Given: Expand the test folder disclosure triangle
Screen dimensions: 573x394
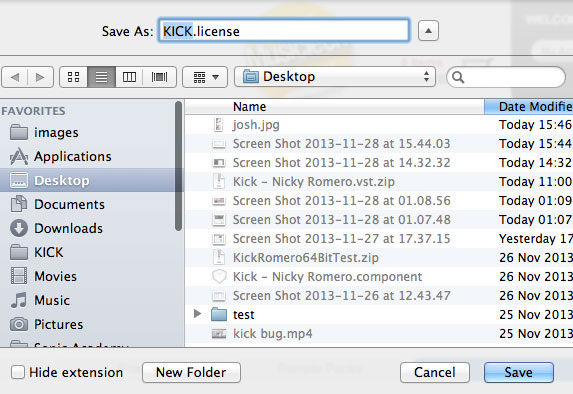Looking at the screenshot, I should tap(197, 314).
